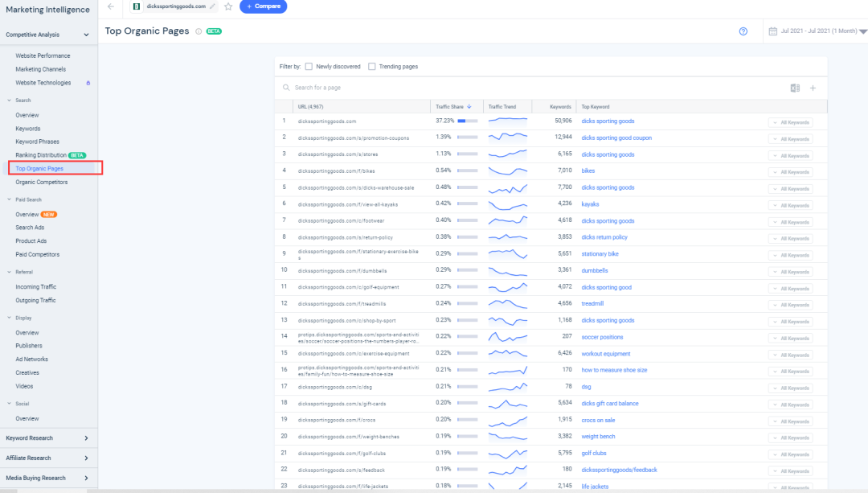Open Ranking Distribution page
The image size is (868, 493).
click(x=41, y=155)
